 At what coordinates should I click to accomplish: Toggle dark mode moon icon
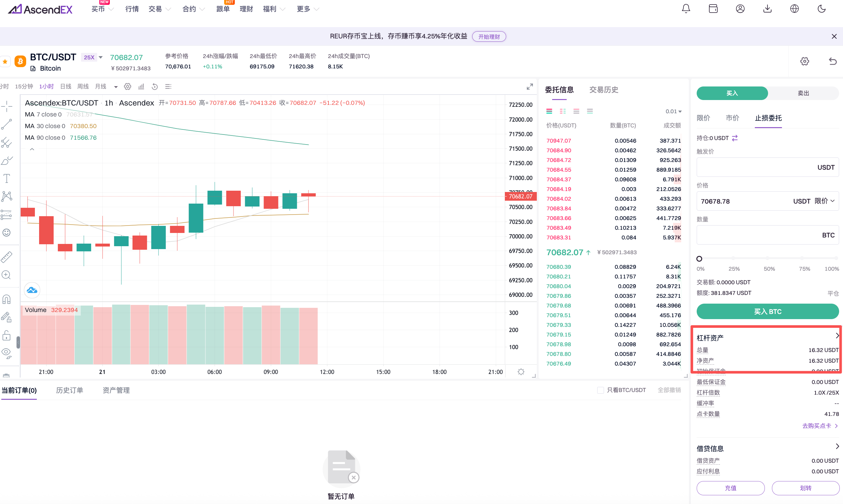tap(821, 9)
